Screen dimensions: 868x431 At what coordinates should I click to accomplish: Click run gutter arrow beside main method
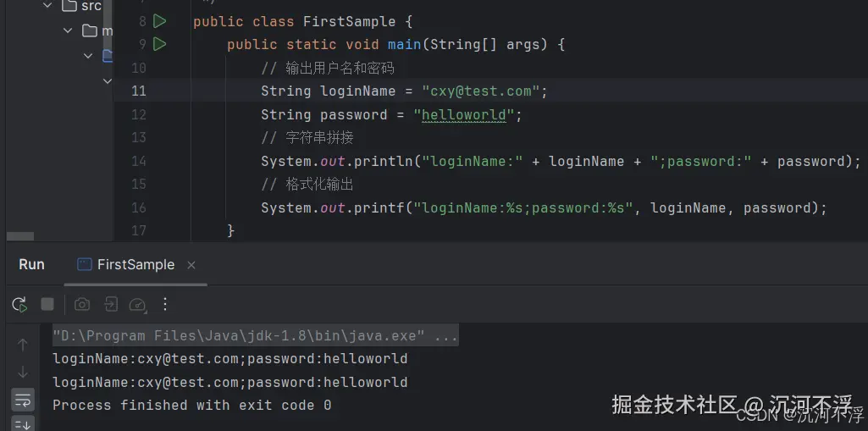159,44
